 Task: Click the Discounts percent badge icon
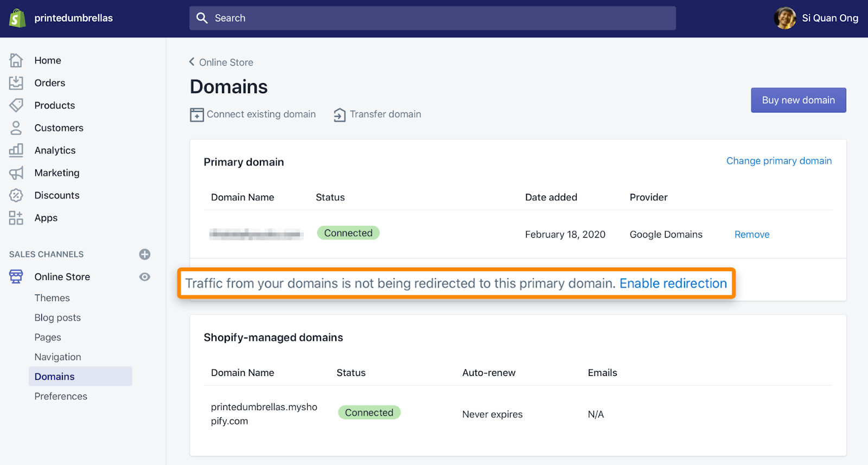click(x=16, y=195)
